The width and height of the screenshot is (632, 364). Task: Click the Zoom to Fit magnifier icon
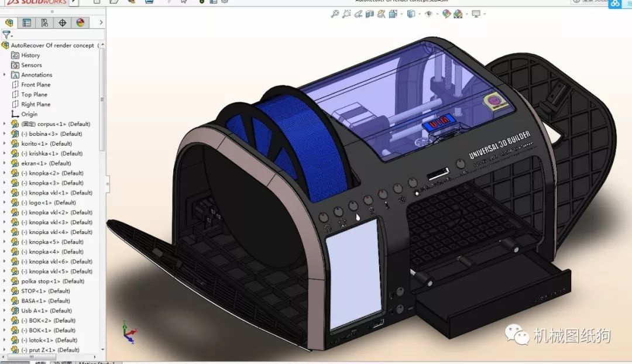(335, 14)
